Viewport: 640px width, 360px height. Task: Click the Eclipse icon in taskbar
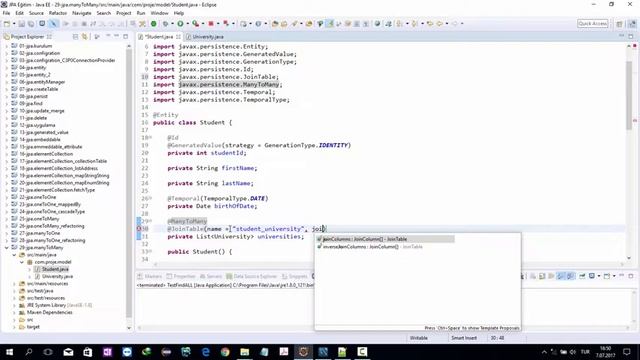point(303,352)
